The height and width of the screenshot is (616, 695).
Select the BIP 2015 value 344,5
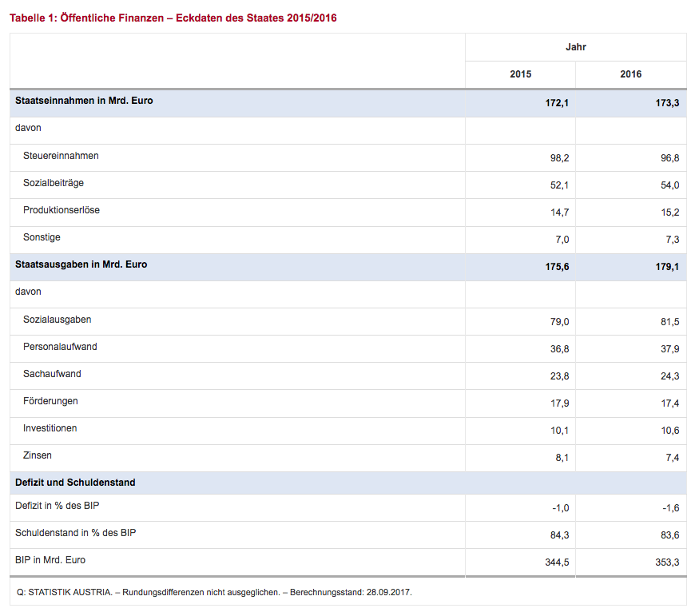pyautogui.click(x=557, y=562)
